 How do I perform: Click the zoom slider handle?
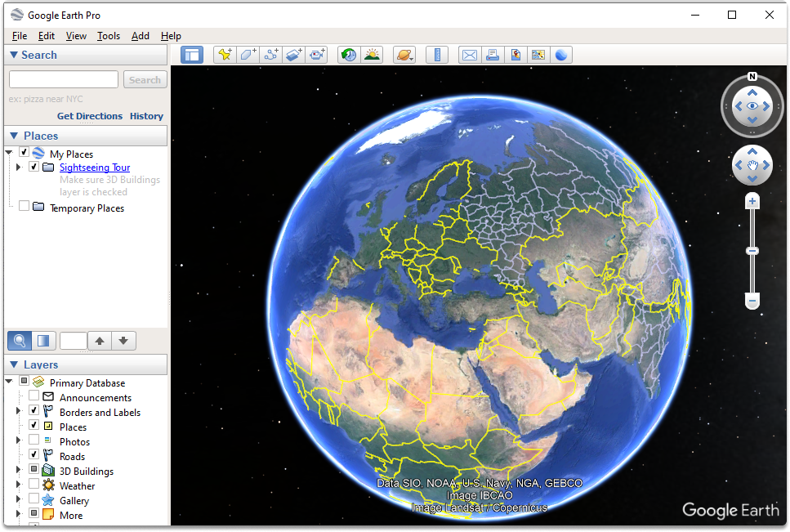(x=752, y=251)
